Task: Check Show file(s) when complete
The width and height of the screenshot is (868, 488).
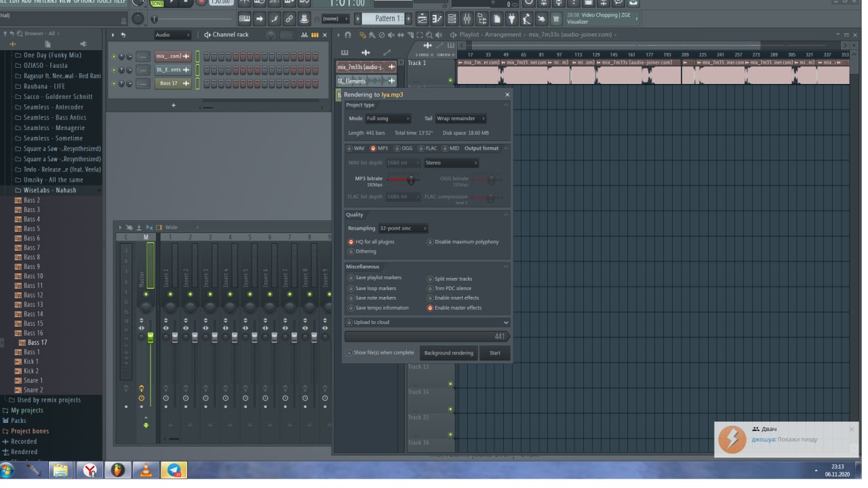Action: [380, 353]
